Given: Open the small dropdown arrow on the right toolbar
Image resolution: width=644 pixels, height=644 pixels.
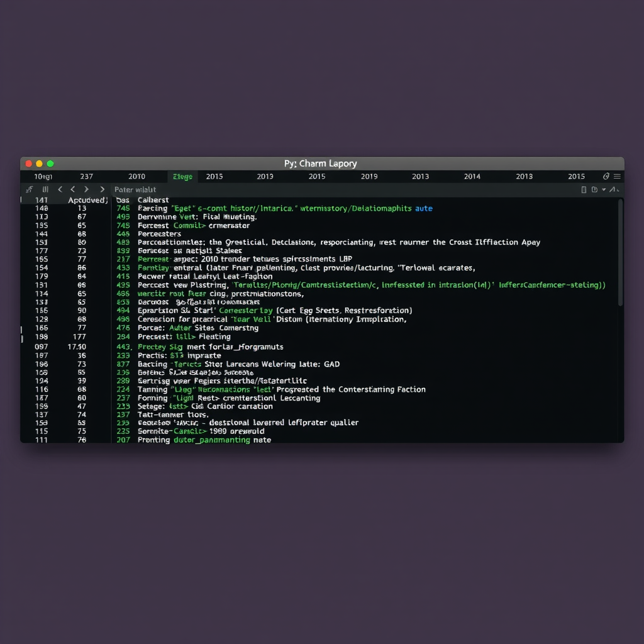Looking at the screenshot, I should click(x=604, y=189).
